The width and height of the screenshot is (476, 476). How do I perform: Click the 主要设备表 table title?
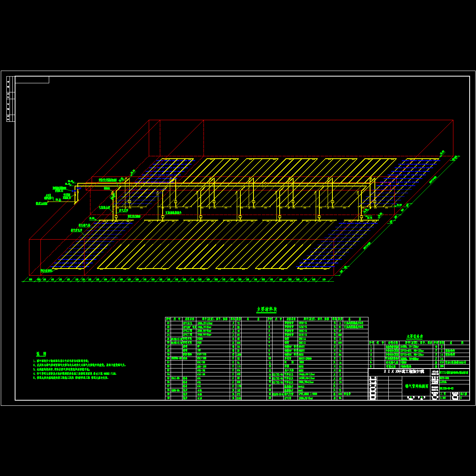[x=414, y=336]
